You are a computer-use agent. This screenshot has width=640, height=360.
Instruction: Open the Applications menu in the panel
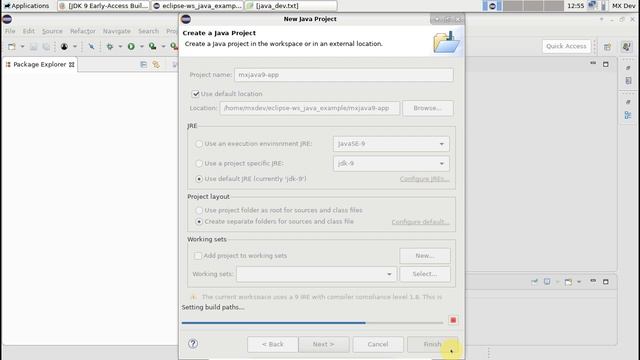coord(26,6)
